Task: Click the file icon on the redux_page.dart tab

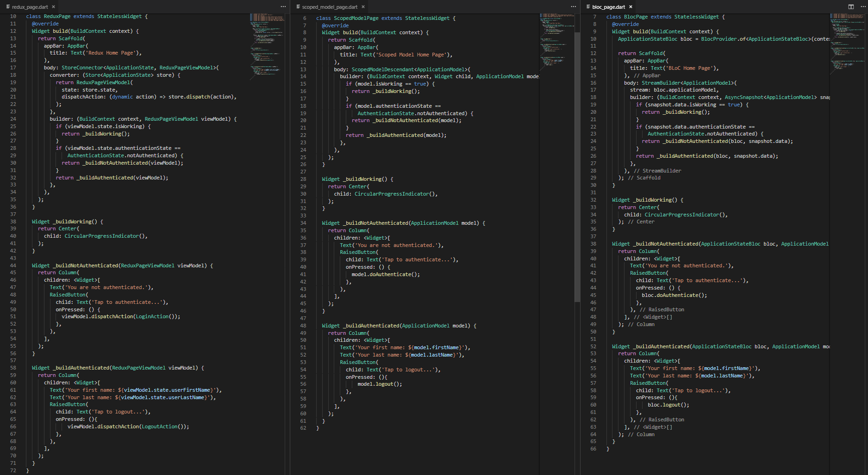Action: click(8, 7)
